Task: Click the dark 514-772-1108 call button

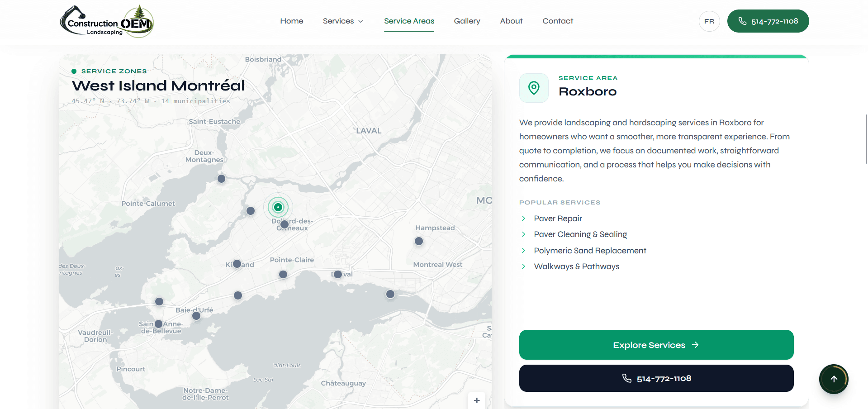Action: click(656, 378)
